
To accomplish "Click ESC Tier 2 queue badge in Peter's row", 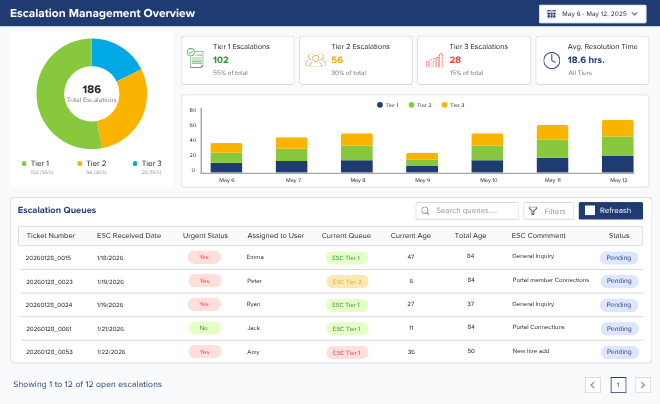I will point(347,282).
